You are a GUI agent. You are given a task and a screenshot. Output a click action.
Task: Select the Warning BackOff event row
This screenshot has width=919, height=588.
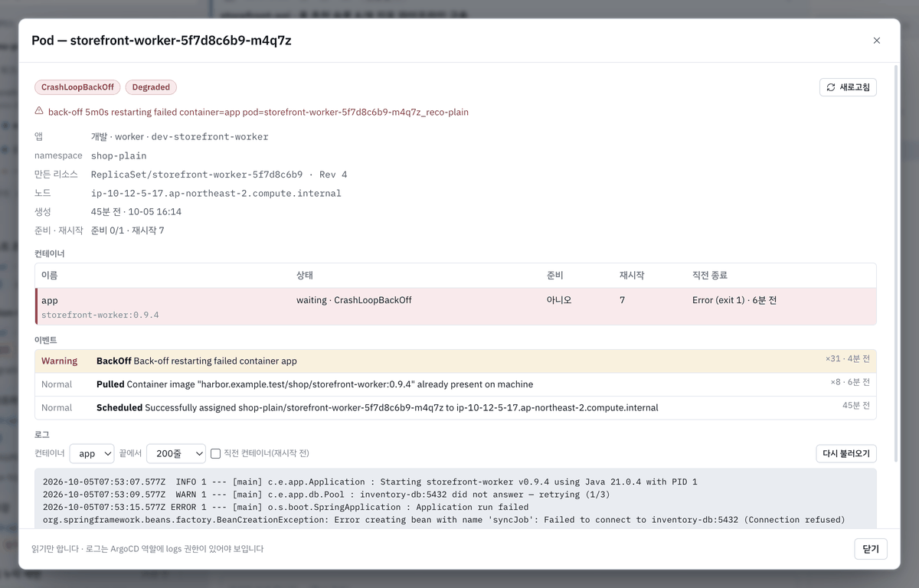coord(456,361)
